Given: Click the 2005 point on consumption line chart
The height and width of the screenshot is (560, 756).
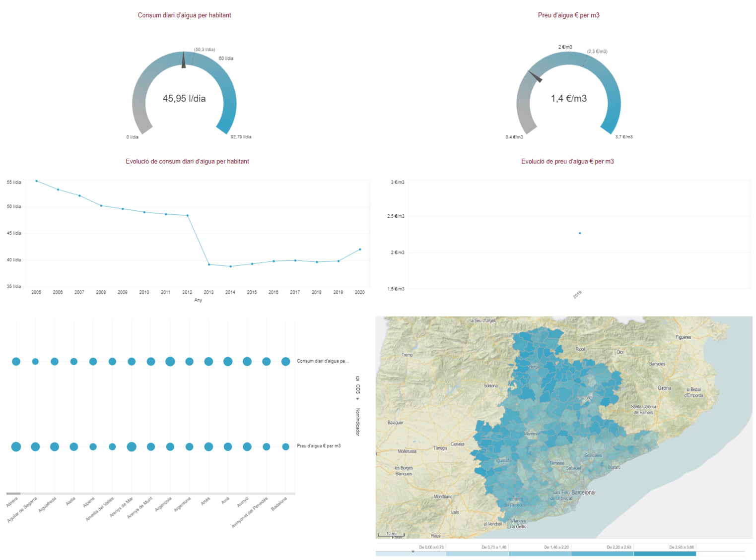Looking at the screenshot, I should (36, 181).
